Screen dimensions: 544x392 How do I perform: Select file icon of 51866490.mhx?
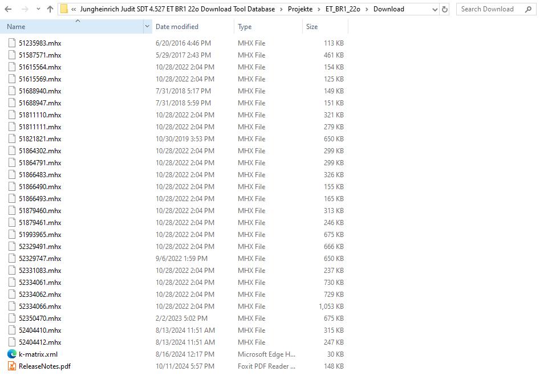click(12, 186)
